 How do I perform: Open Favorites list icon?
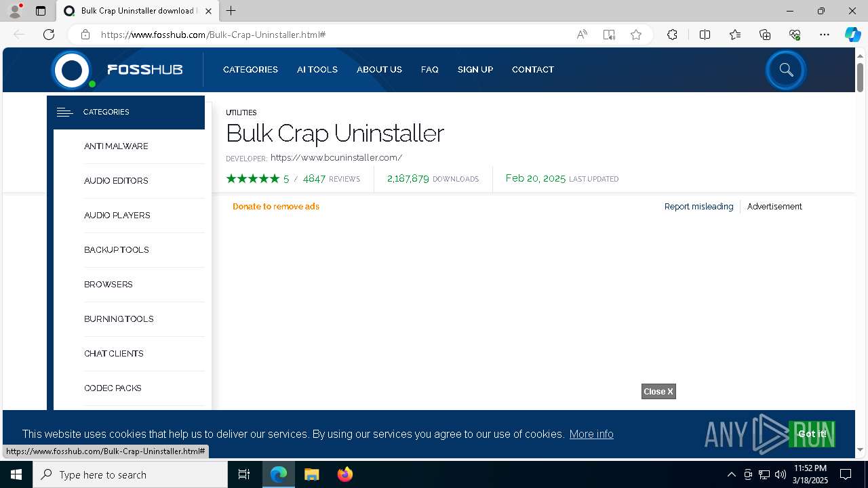point(735,35)
